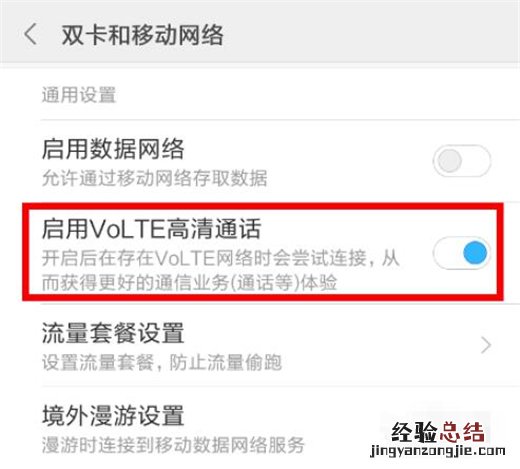This screenshot has height=469, width=520.
Task: Tap the second VoLTE description line 而获得更好的通信业务
Action: (189, 283)
